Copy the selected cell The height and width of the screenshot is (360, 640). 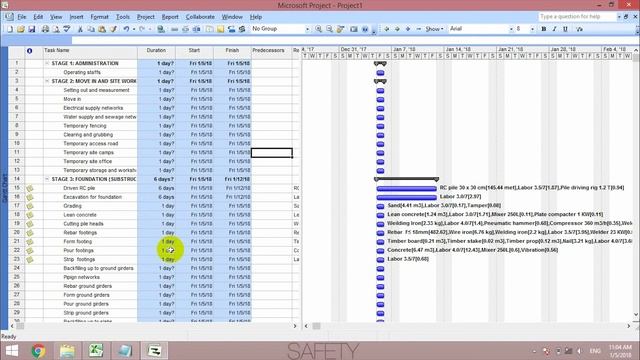point(91,29)
